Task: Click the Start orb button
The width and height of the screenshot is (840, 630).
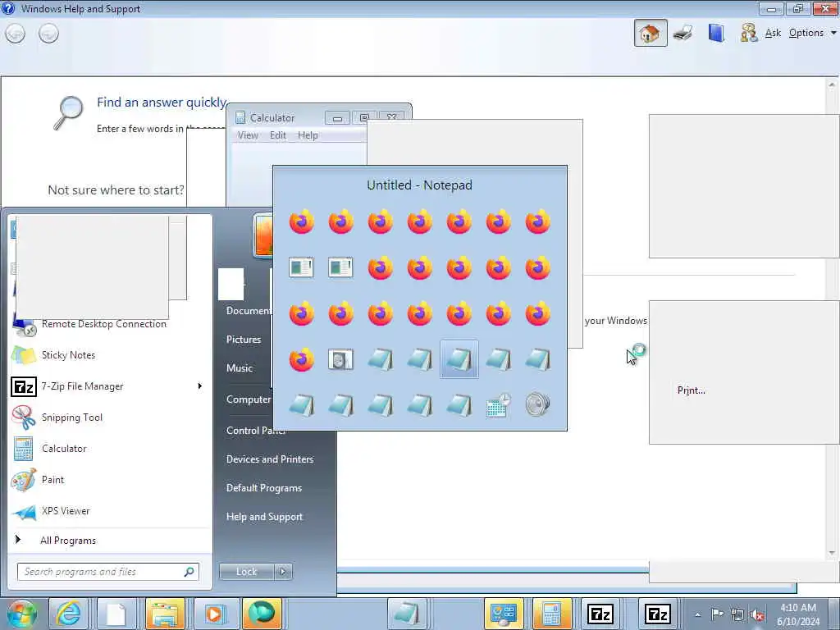Action: [22, 614]
